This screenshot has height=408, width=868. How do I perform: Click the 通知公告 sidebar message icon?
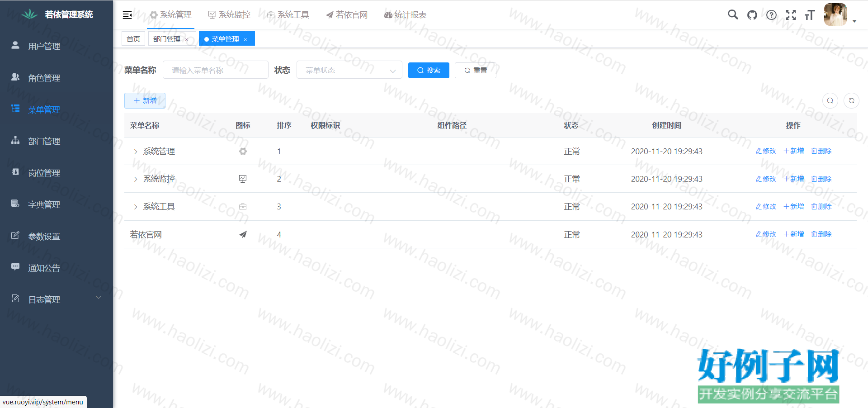click(x=15, y=267)
